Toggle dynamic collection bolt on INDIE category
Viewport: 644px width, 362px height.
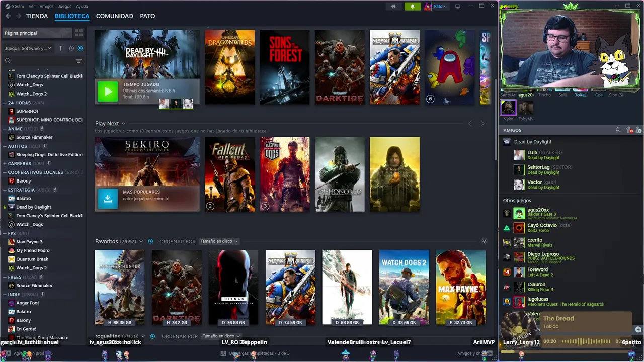pos(43,294)
